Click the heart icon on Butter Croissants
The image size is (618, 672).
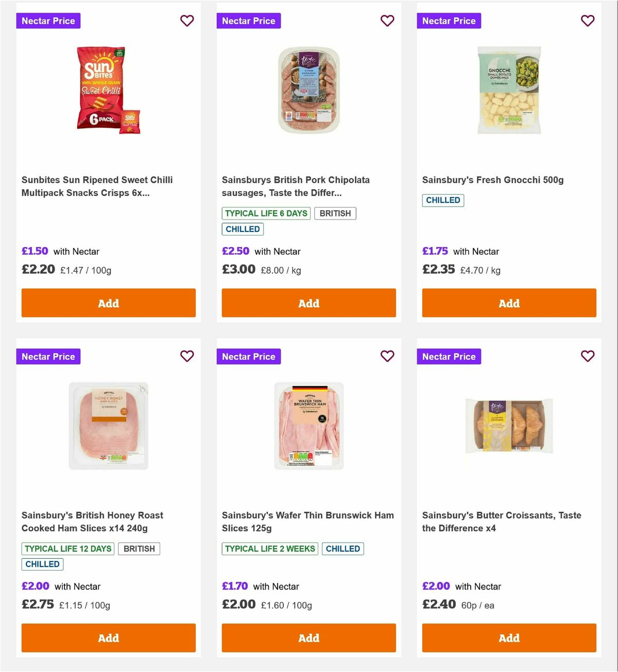pos(588,356)
